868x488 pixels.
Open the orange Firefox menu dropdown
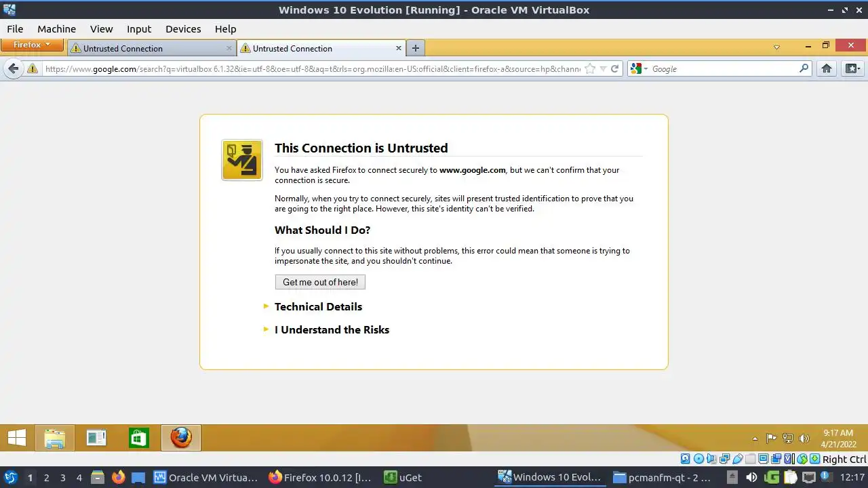point(32,45)
